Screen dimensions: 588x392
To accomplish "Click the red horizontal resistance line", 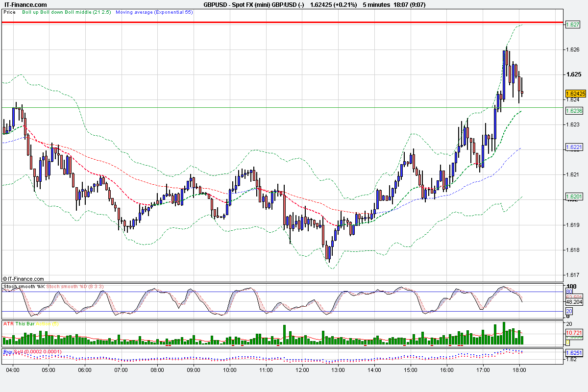I will 282,23.
